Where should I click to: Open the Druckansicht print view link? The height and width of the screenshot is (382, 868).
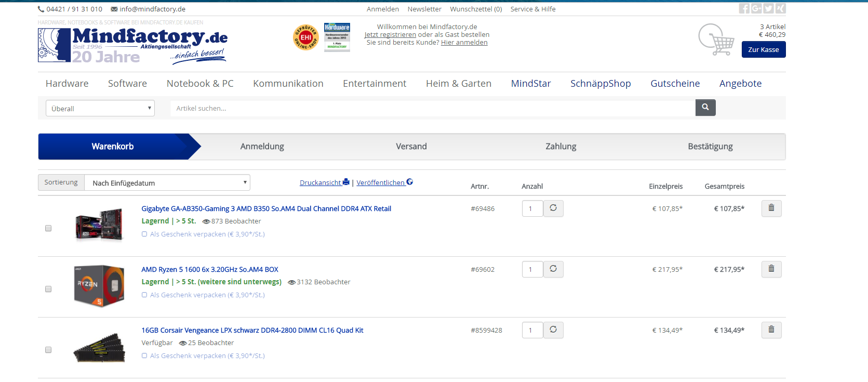click(x=325, y=182)
